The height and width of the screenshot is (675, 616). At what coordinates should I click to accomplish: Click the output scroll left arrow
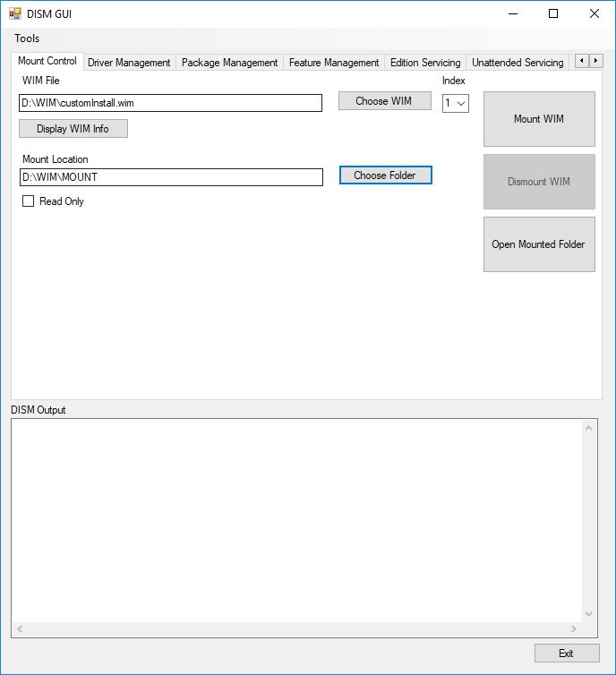20,629
